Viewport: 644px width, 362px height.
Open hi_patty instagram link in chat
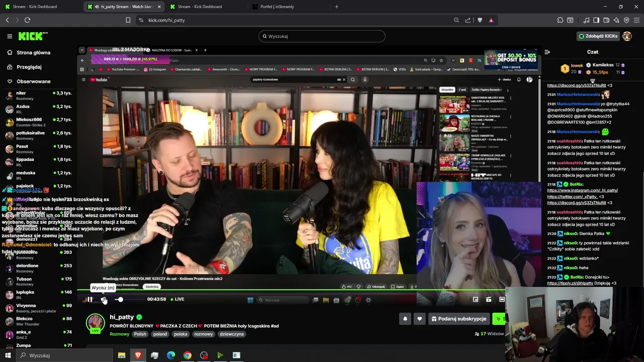(x=583, y=191)
